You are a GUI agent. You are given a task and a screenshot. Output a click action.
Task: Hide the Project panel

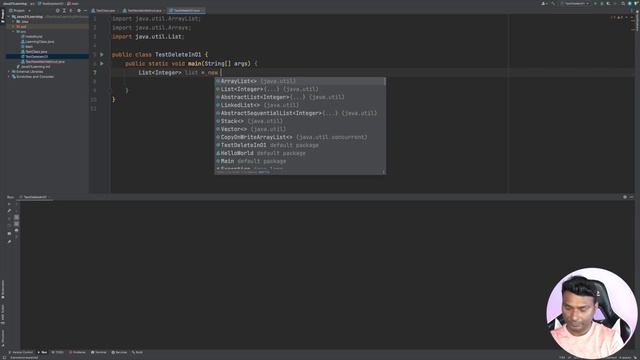pos(85,11)
